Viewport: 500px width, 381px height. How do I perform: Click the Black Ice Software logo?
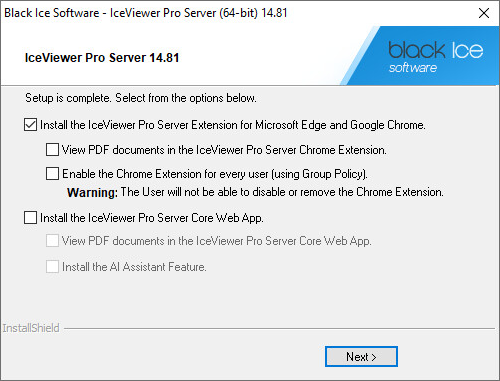(436, 57)
